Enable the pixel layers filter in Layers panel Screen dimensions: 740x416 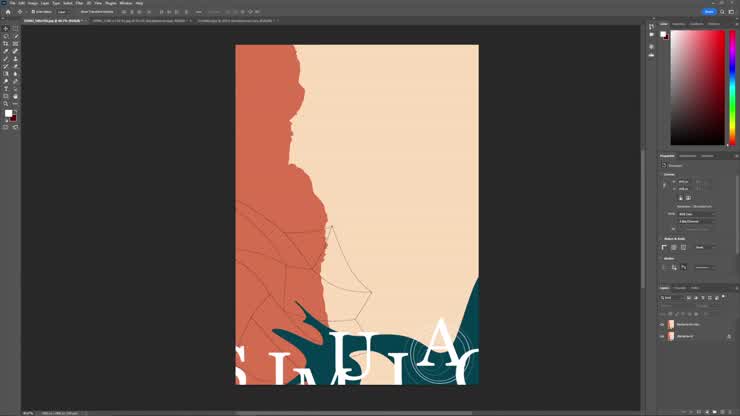pos(689,298)
